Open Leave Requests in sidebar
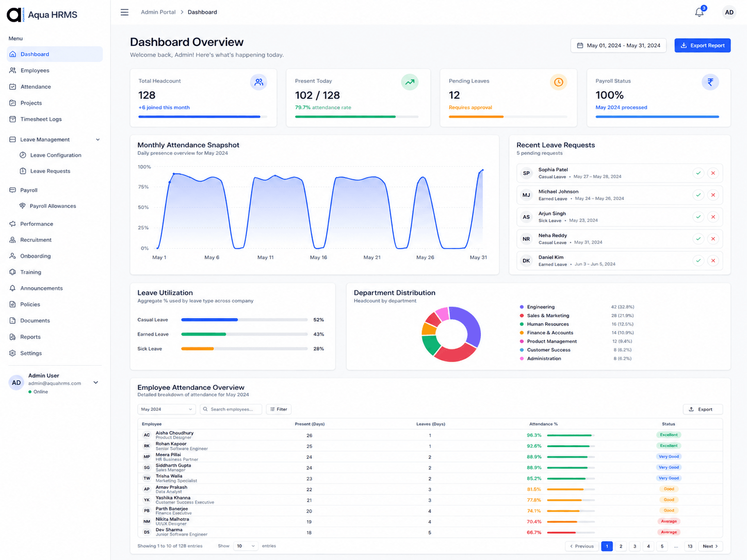 click(45, 171)
